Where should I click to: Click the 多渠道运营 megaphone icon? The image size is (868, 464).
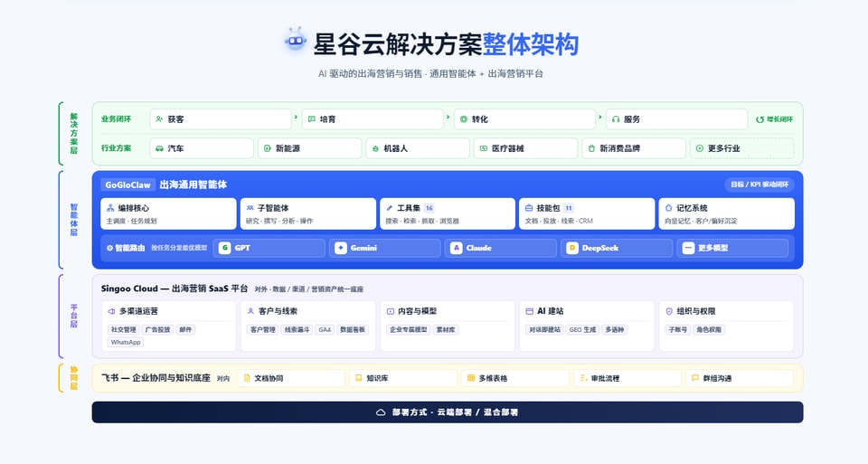(x=111, y=311)
